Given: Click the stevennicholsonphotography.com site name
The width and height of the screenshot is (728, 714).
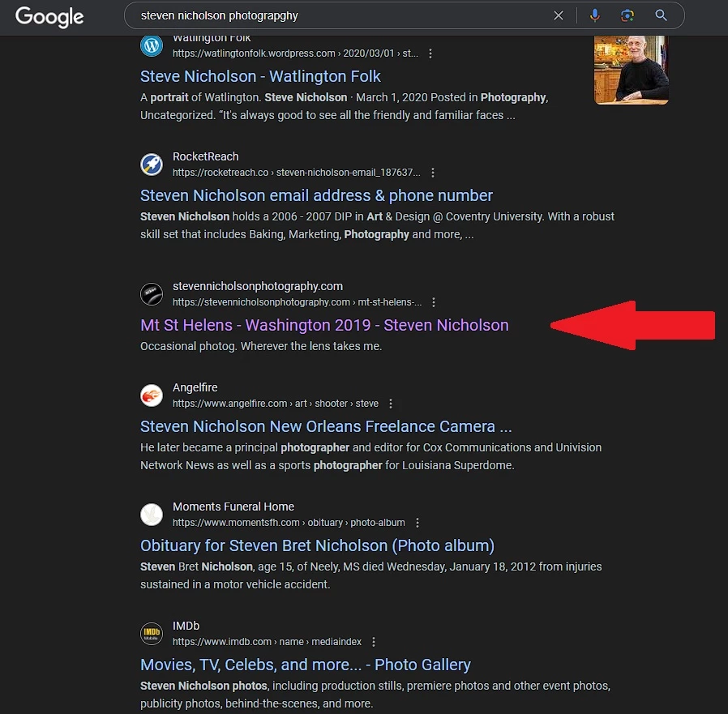Looking at the screenshot, I should tap(258, 286).
